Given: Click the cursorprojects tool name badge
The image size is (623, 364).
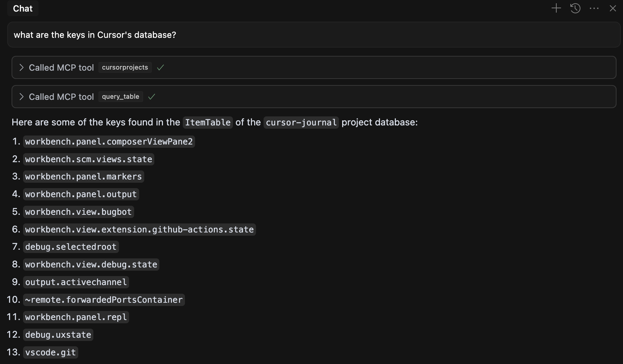Looking at the screenshot, I should (125, 67).
